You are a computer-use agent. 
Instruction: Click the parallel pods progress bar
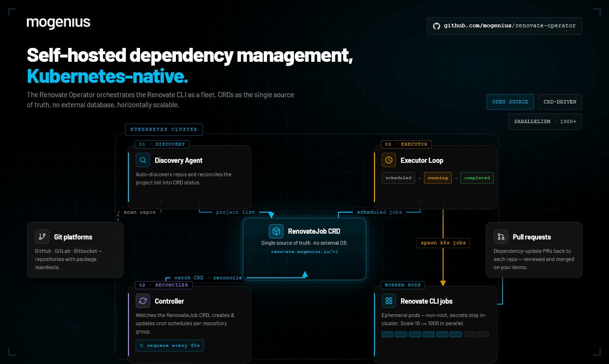pos(435,334)
